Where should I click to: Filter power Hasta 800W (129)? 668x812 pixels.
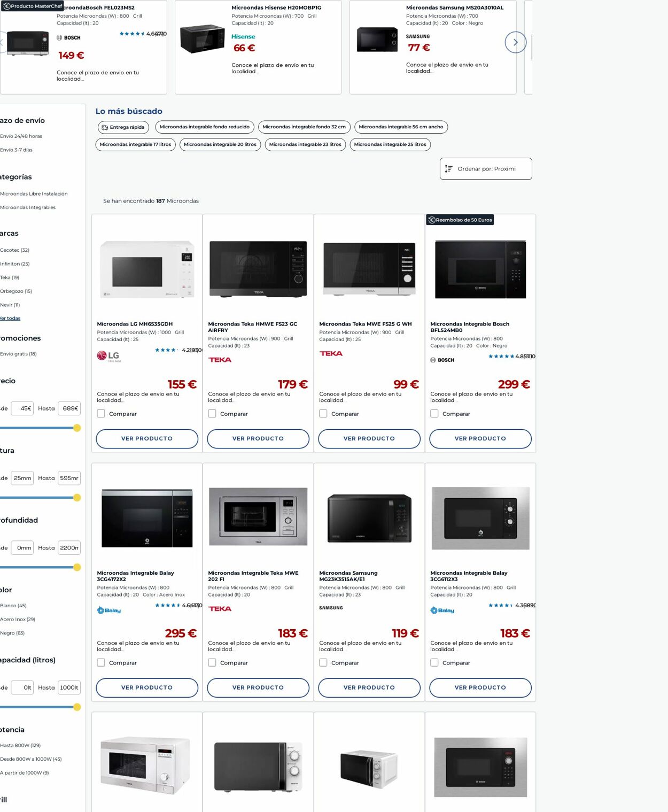(20, 746)
